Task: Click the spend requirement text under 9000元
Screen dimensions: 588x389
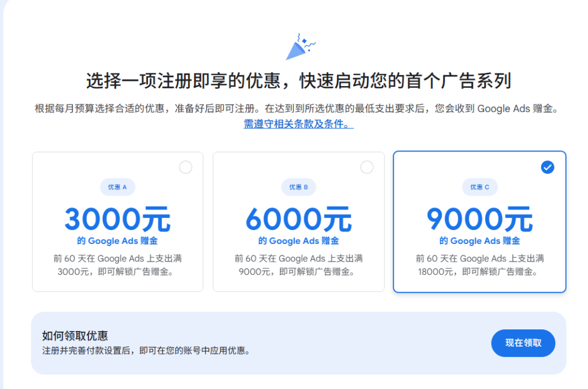Action: (x=479, y=265)
